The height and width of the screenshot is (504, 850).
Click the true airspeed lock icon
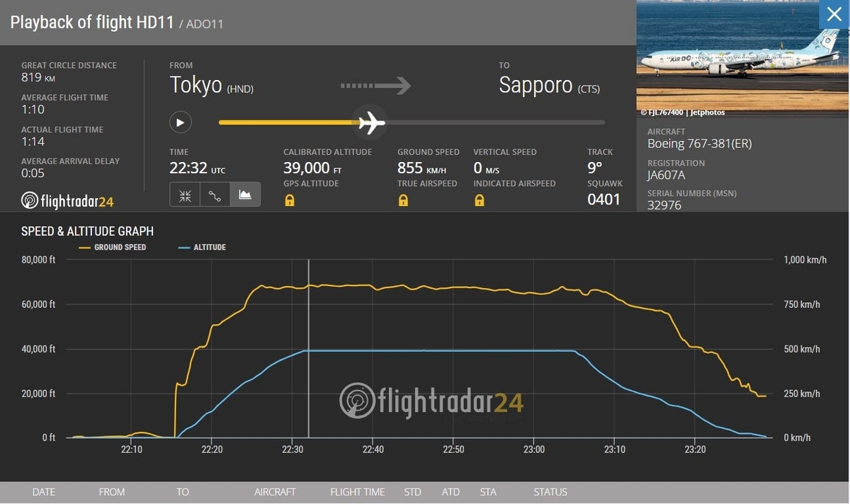click(403, 200)
